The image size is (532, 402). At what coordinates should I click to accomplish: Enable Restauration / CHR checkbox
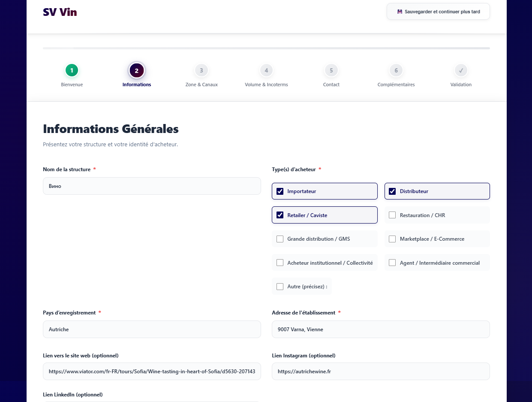tap(392, 215)
